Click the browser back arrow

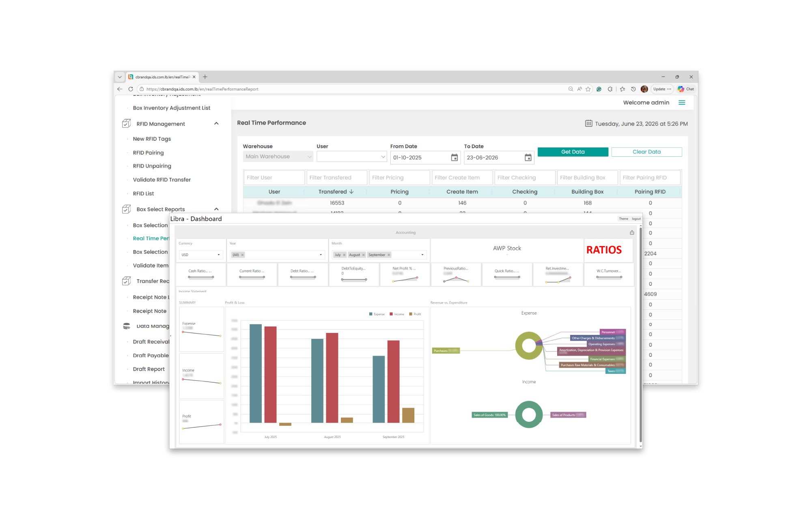[x=120, y=89]
